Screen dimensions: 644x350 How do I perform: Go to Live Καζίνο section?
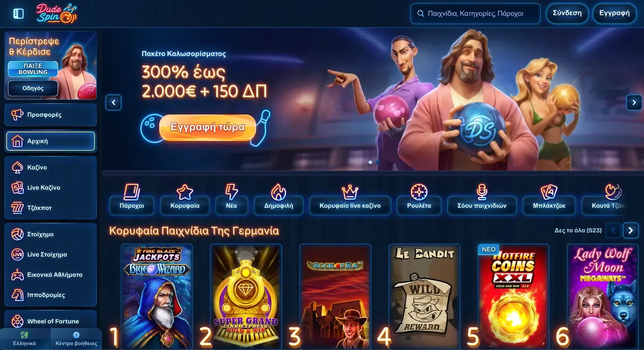click(50, 188)
